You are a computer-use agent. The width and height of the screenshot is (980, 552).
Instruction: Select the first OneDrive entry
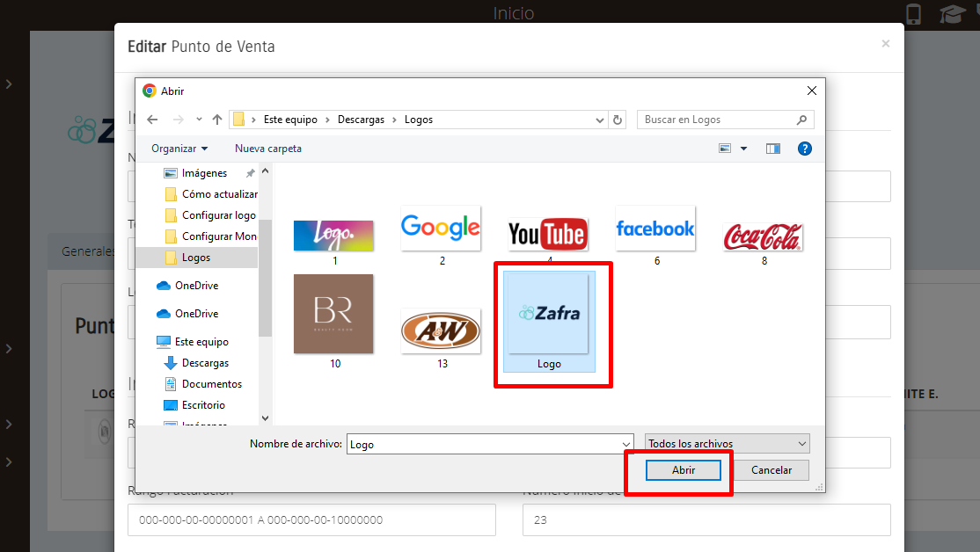pos(187,286)
